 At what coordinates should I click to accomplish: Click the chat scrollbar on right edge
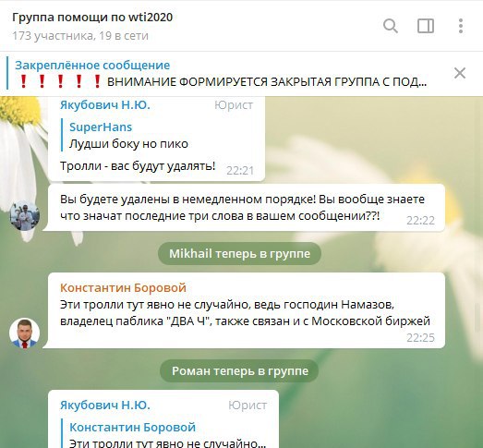(x=477, y=318)
